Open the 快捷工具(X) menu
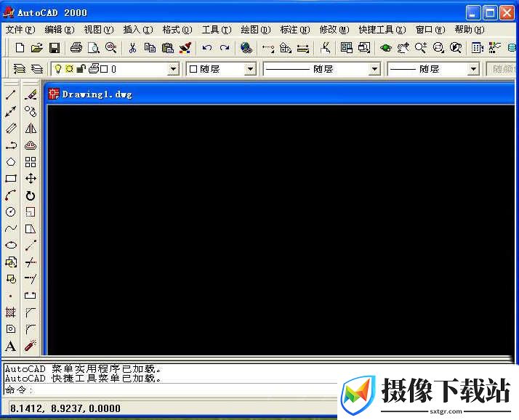 [382, 30]
